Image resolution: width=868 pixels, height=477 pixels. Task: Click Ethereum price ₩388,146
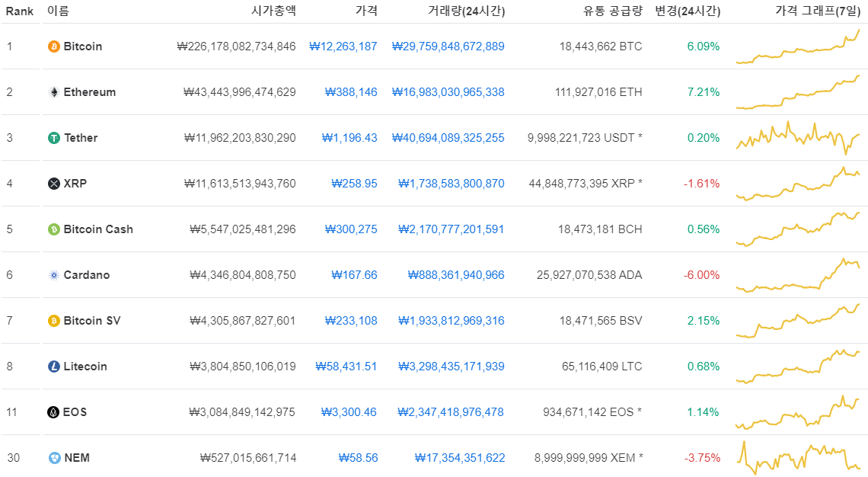tap(351, 92)
